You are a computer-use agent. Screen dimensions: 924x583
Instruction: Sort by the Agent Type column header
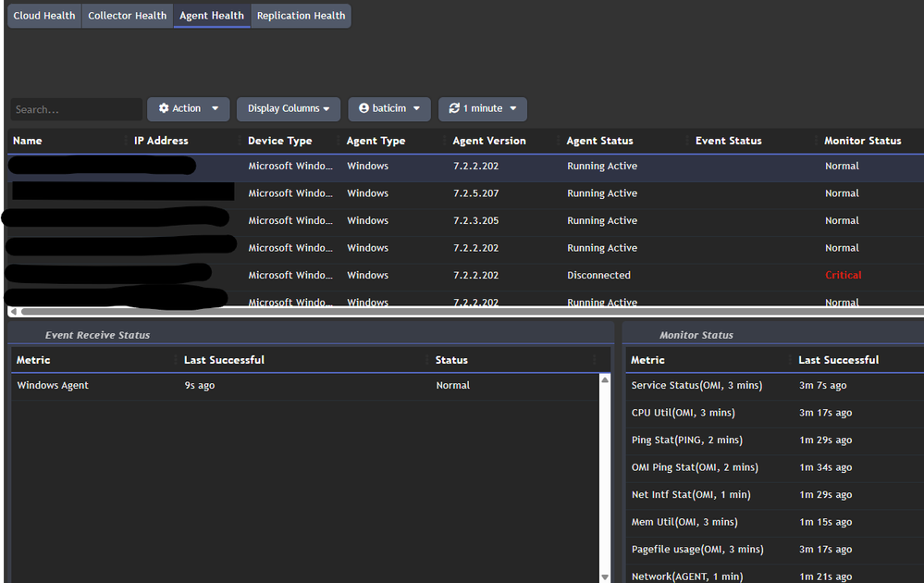[376, 141]
